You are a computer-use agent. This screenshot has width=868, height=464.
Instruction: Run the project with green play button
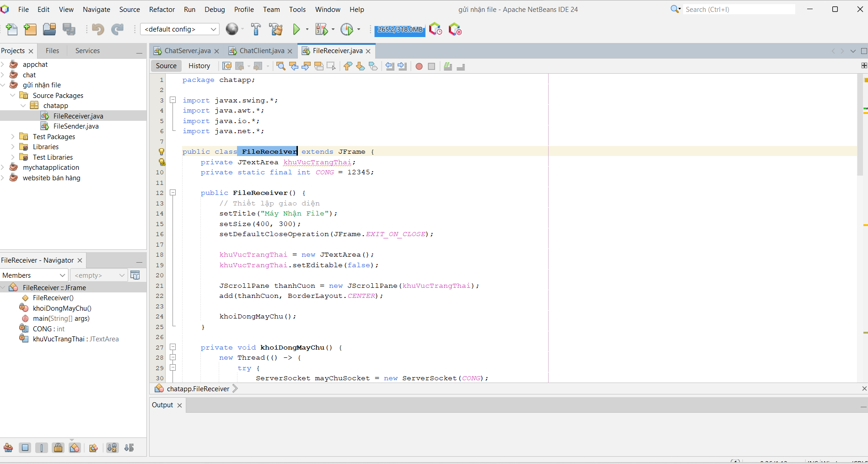(297, 30)
